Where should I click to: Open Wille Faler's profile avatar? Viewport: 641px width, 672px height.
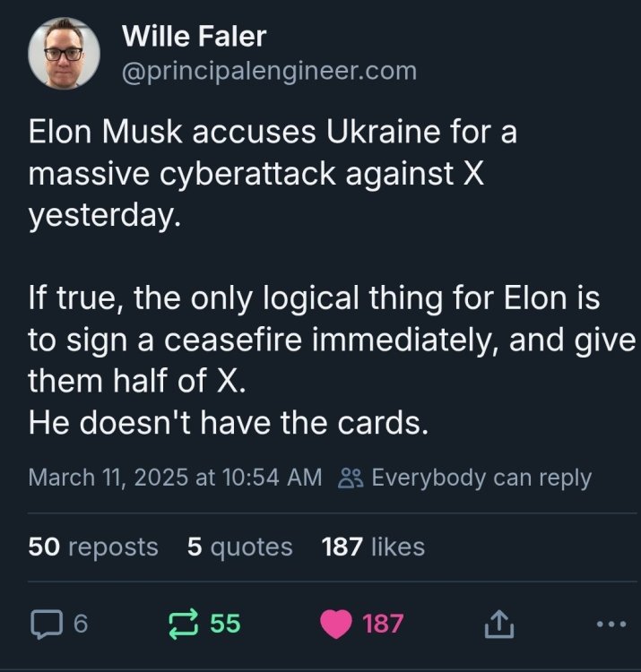[x=65, y=54]
